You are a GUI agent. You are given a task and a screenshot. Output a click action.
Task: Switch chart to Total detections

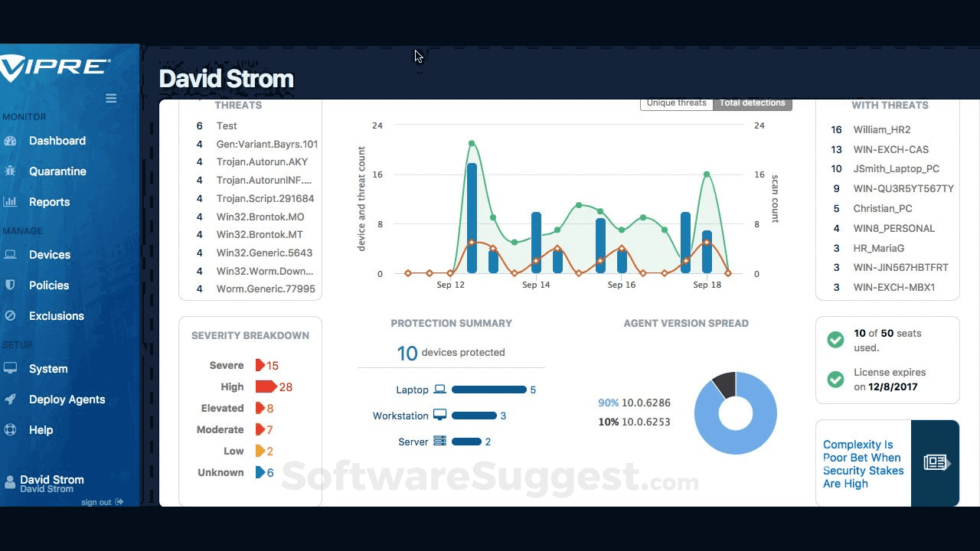tap(752, 103)
